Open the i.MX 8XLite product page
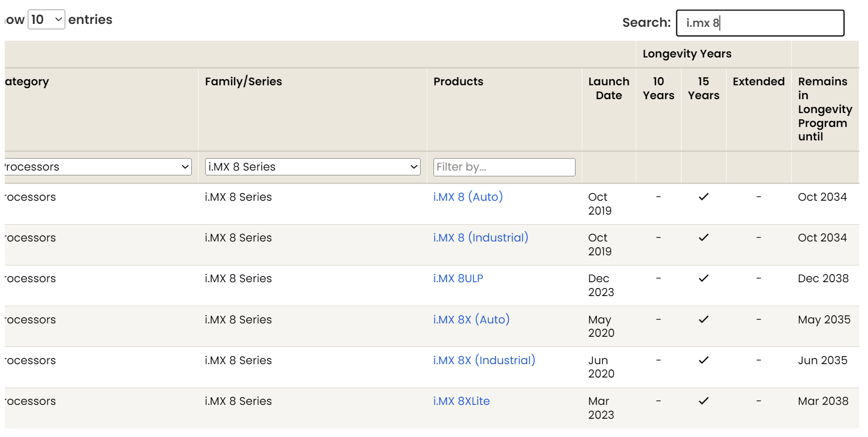 461,401
